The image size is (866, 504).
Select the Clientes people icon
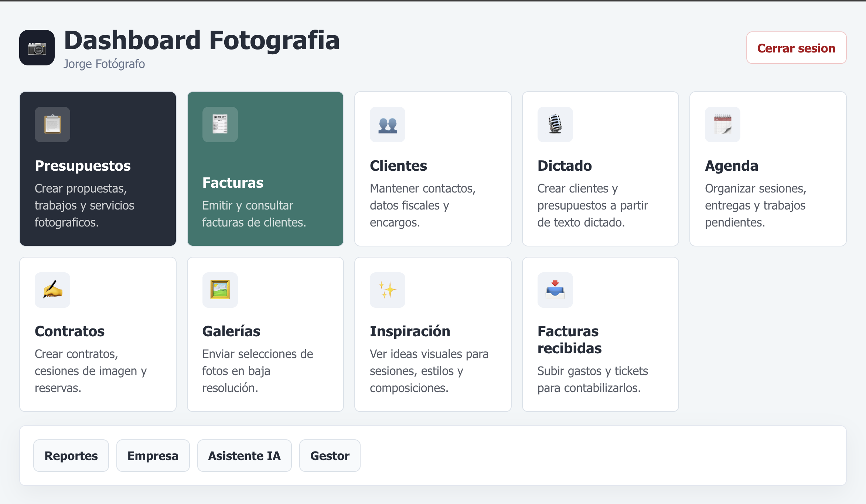(x=388, y=125)
